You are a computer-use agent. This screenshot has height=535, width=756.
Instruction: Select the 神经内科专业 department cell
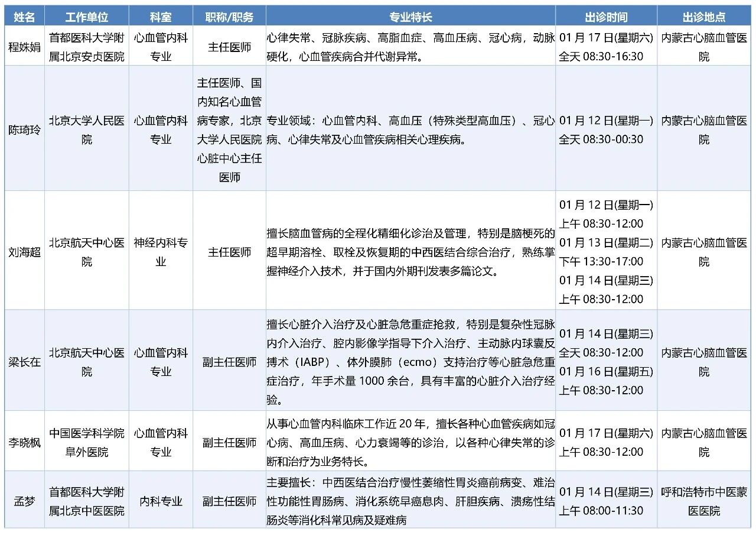pos(161,252)
